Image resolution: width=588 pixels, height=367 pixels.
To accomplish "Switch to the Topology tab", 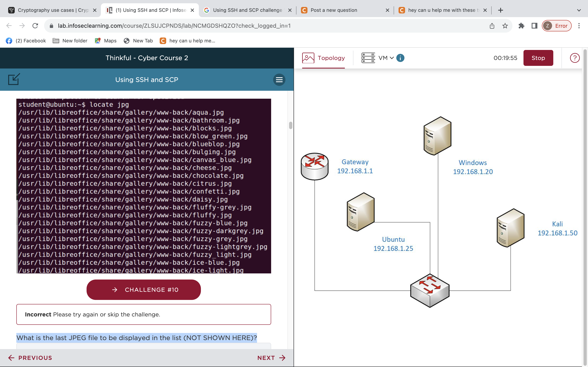I will click(323, 58).
